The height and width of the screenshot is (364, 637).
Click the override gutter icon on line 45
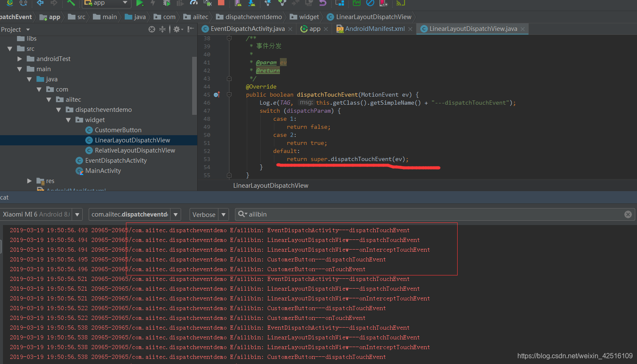217,94
